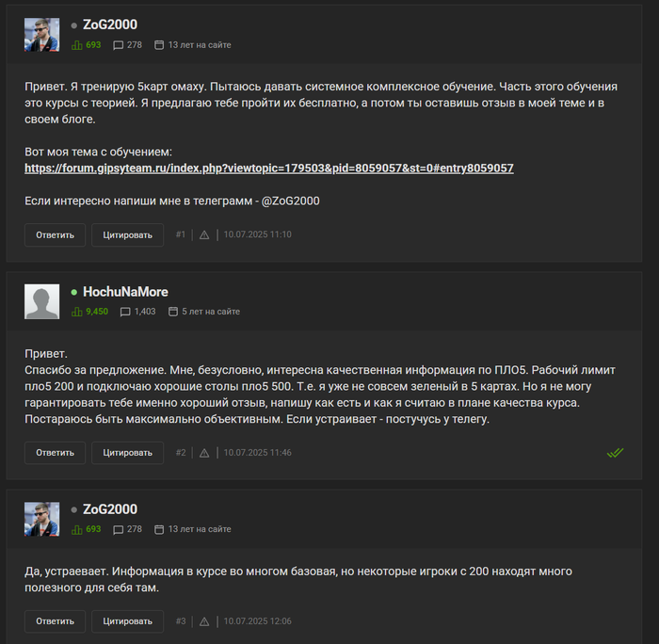The width and height of the screenshot is (659, 644).
Task: Click comment count icon beside 1,403
Action: pos(125,312)
